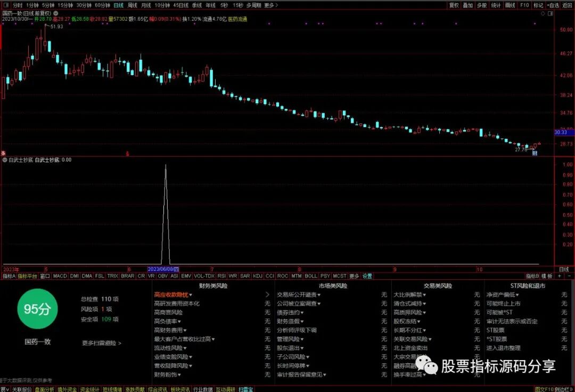Switch indicator to BOLL
Image resolution: width=575 pixels, height=392 pixels.
pos(311,276)
